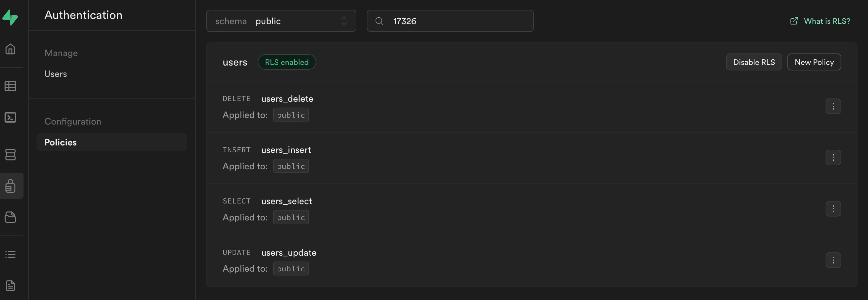Screen dimensions: 868x300
Task: Open the What is RLS? link
Action: pos(827,21)
